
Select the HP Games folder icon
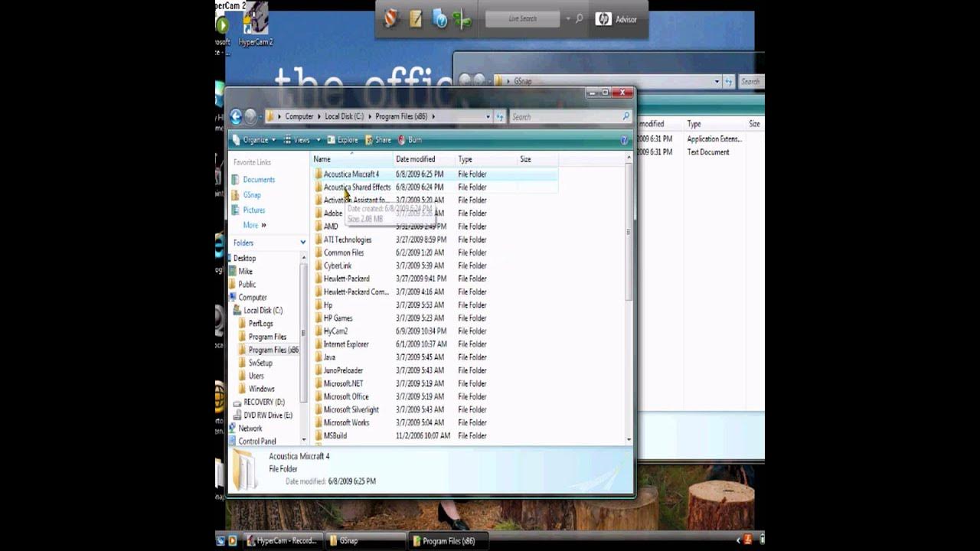(318, 318)
